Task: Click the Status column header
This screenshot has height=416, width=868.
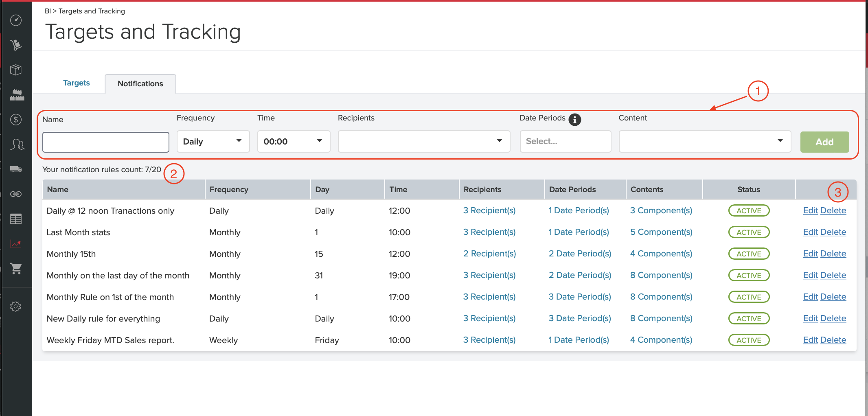Action: (x=749, y=190)
